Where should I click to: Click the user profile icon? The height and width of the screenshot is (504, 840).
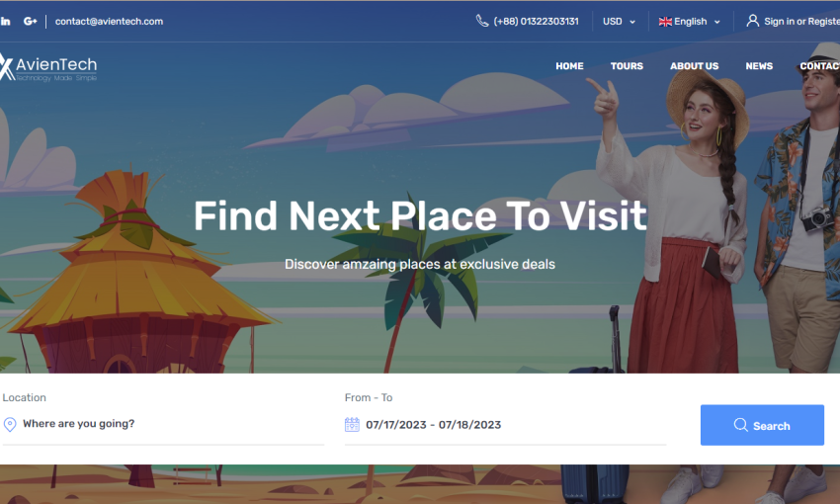click(x=753, y=21)
